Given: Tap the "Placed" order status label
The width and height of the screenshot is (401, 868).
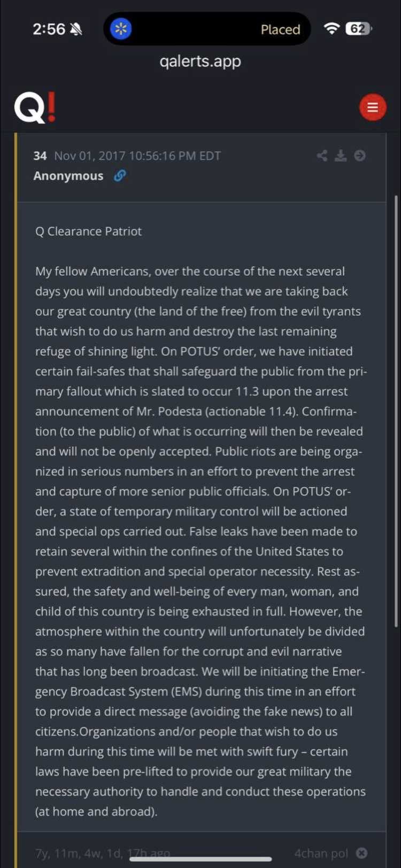Looking at the screenshot, I should pyautogui.click(x=280, y=29).
